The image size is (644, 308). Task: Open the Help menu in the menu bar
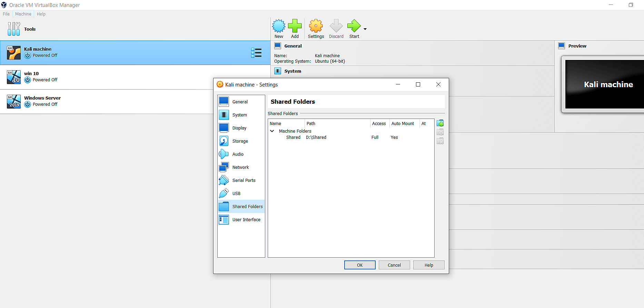pos(41,14)
